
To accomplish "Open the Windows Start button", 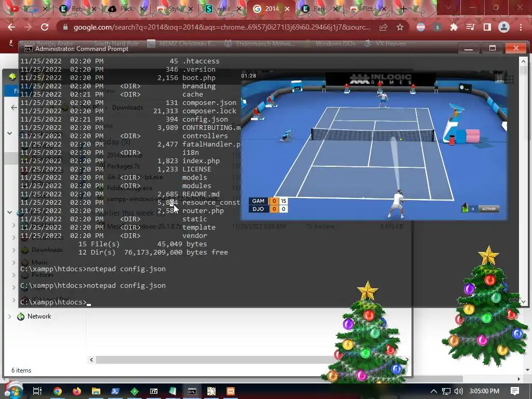I will pyautogui.click(x=13, y=391).
